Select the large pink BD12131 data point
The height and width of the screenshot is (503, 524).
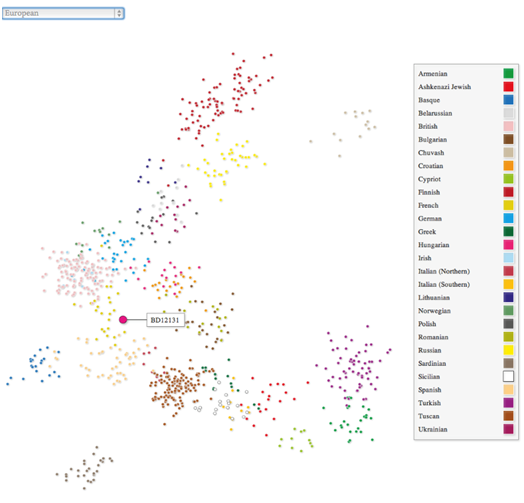coord(123,320)
